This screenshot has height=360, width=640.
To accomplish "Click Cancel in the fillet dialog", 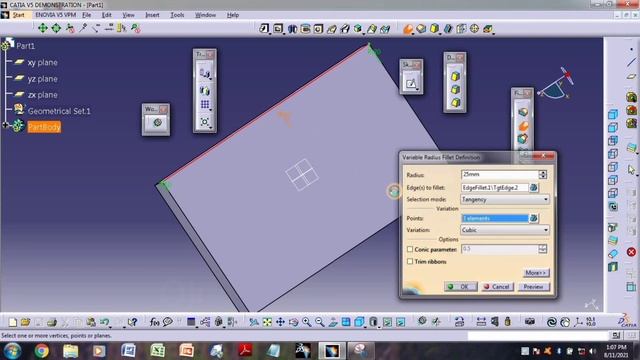I will tap(497, 287).
